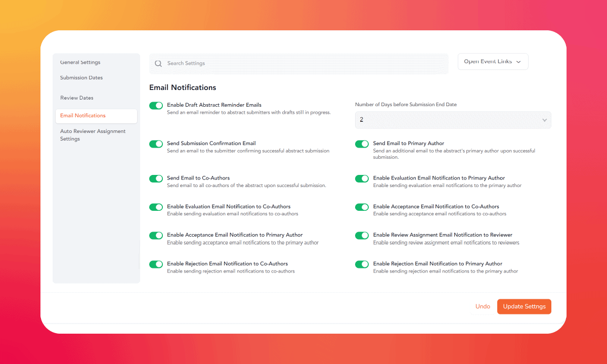Open the Submission Dates section
The width and height of the screenshot is (607, 364).
coord(81,77)
